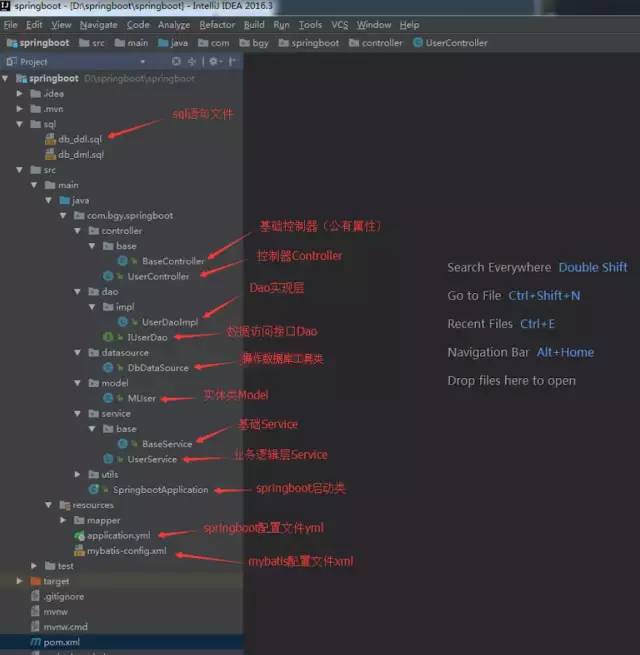Open the Project panel gear settings

tap(215, 62)
